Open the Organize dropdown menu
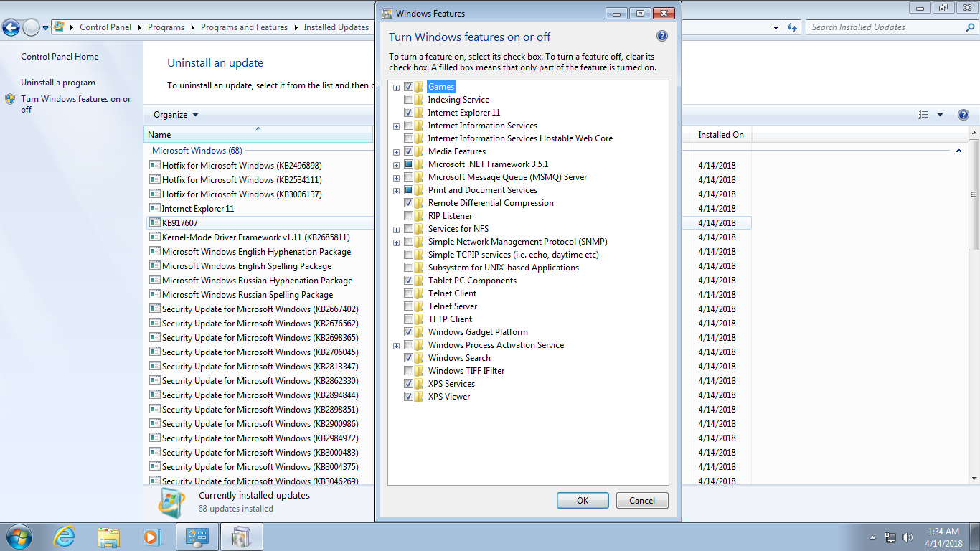Viewport: 980px width, 551px height. coord(176,115)
